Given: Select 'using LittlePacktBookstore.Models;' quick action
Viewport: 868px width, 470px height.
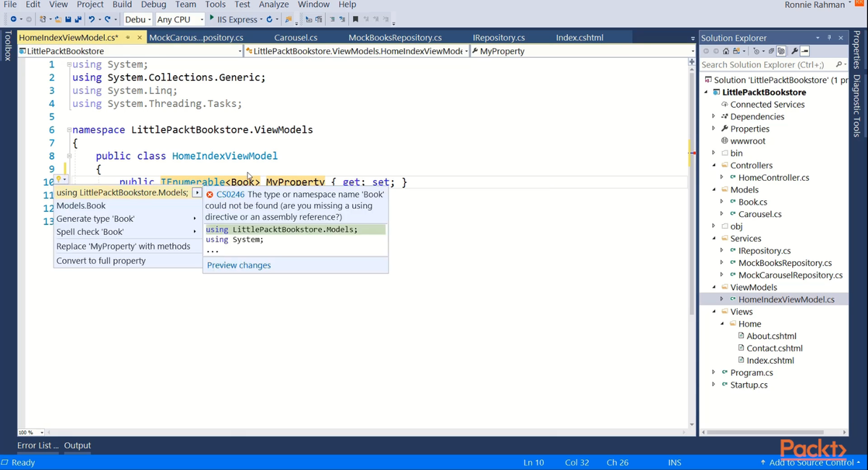Looking at the screenshot, I should tap(123, 192).
